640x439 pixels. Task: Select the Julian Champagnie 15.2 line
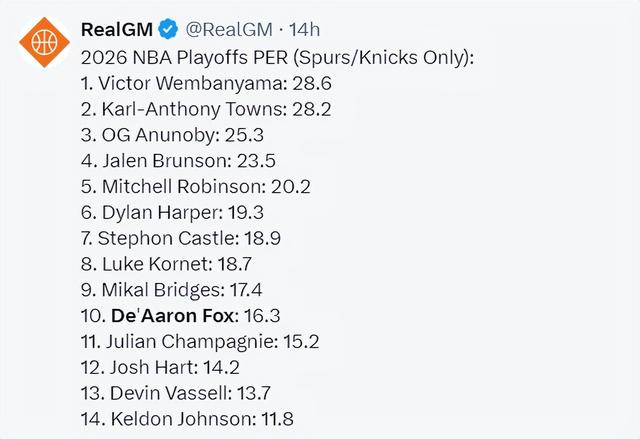(200, 341)
